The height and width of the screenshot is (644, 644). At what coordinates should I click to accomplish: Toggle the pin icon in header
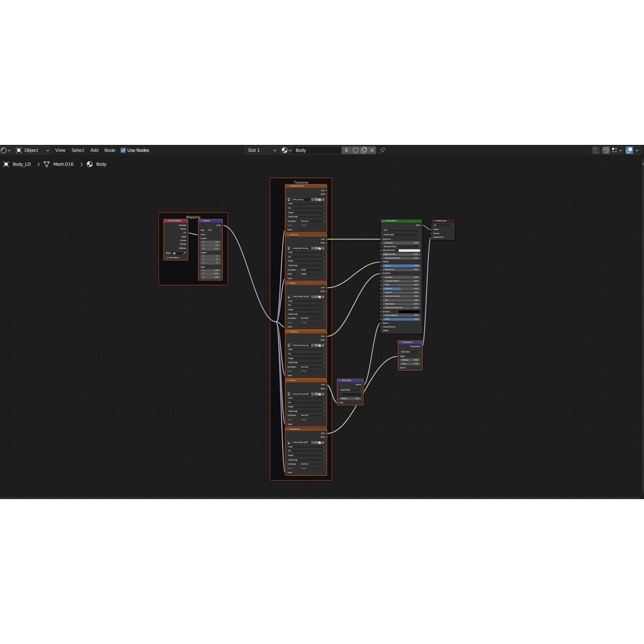click(382, 150)
